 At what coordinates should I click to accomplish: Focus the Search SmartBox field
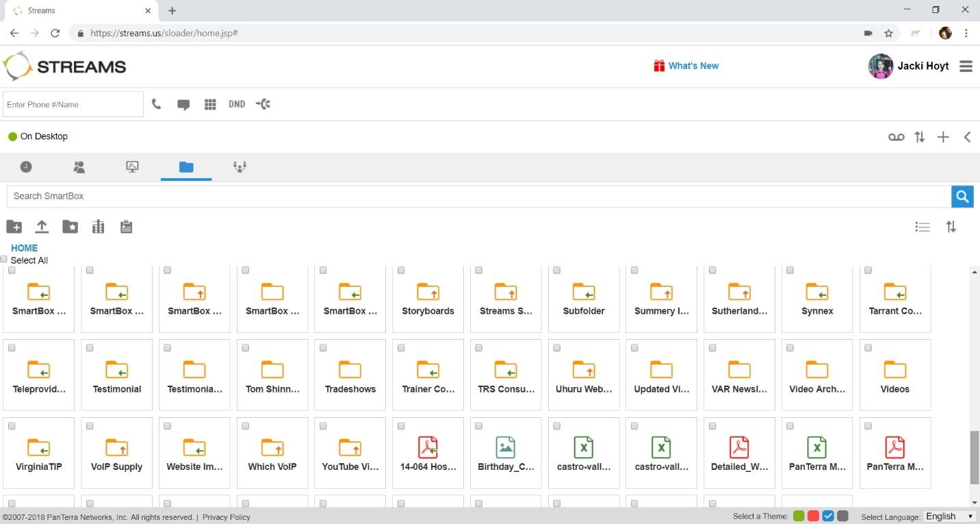coord(479,197)
